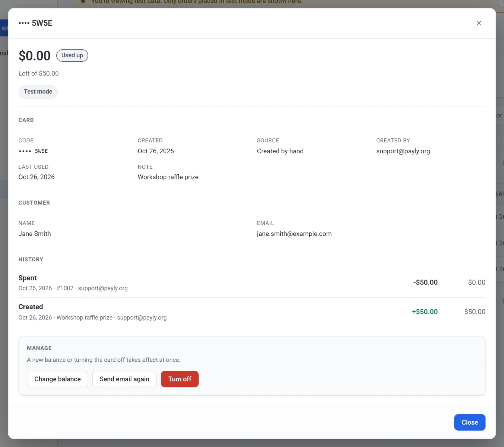This screenshot has height=447, width=504.
Task: Turn off the card with the red button
Action: coord(180,379)
